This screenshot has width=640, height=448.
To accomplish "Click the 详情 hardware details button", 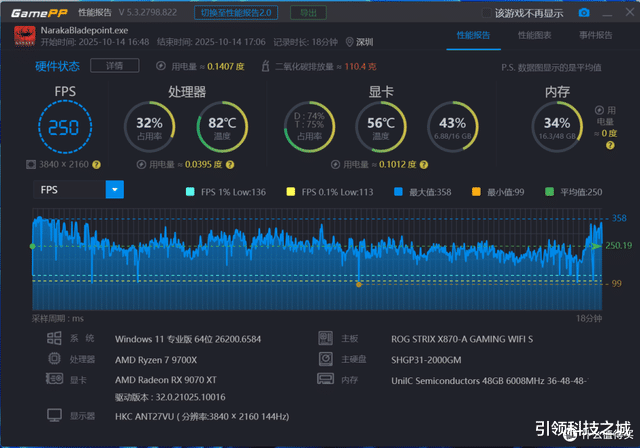I will [115, 66].
